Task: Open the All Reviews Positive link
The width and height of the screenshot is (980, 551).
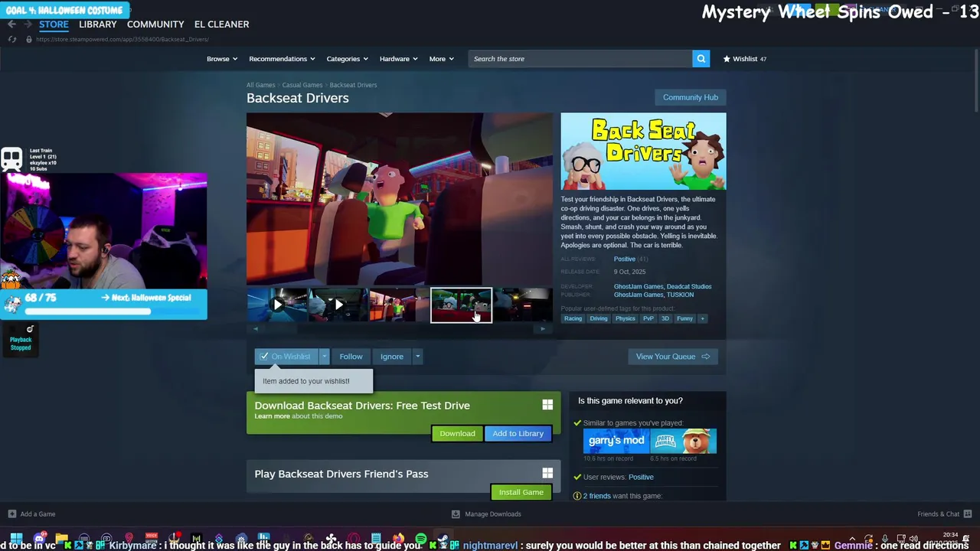Action: click(624, 259)
